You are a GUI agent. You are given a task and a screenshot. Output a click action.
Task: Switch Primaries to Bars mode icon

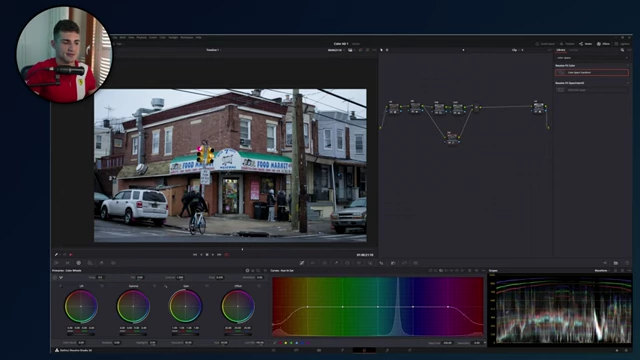coord(253,271)
